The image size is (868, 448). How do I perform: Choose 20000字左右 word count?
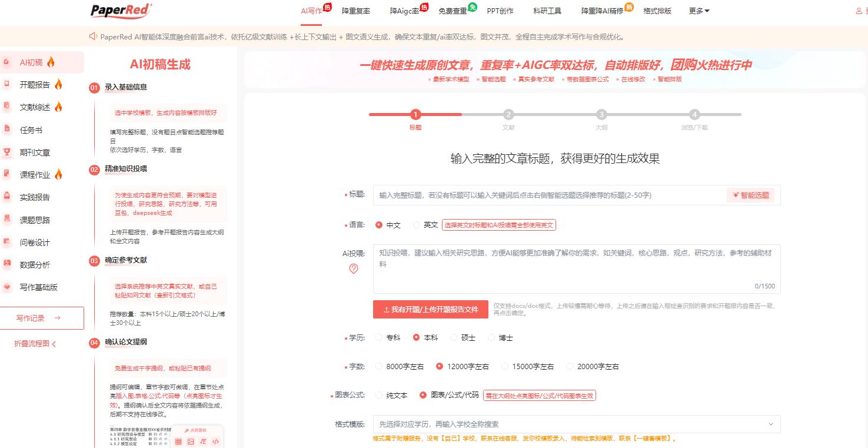[x=570, y=366]
